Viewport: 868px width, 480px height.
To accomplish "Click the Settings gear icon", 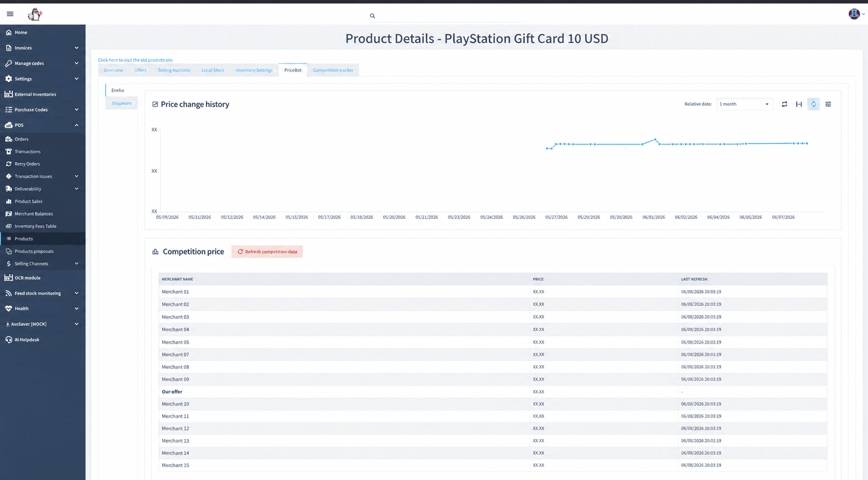I will pos(9,79).
